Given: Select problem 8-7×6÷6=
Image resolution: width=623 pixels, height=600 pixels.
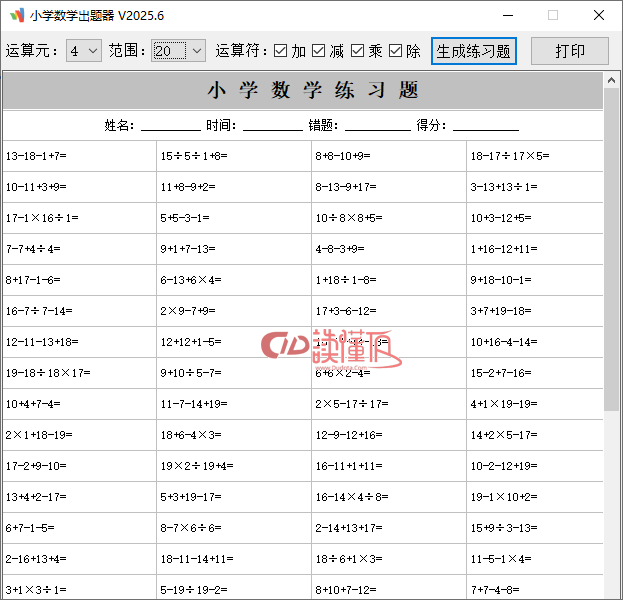Looking at the screenshot, I should tap(191, 528).
